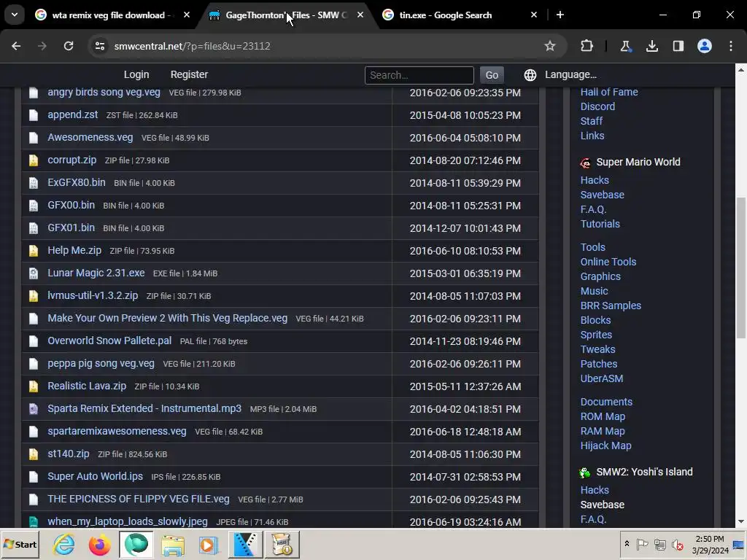This screenshot has height=560, width=747.
Task: Click the globe Language icon
Action: point(530,75)
